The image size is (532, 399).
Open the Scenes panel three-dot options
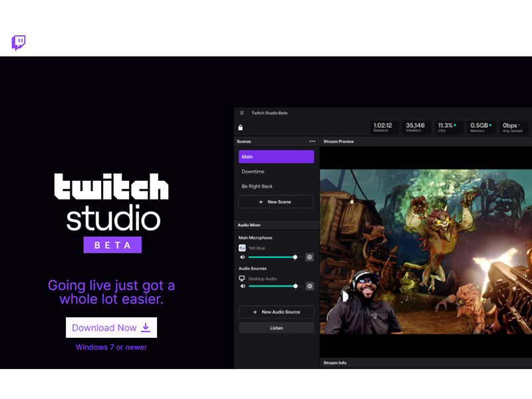click(x=312, y=141)
